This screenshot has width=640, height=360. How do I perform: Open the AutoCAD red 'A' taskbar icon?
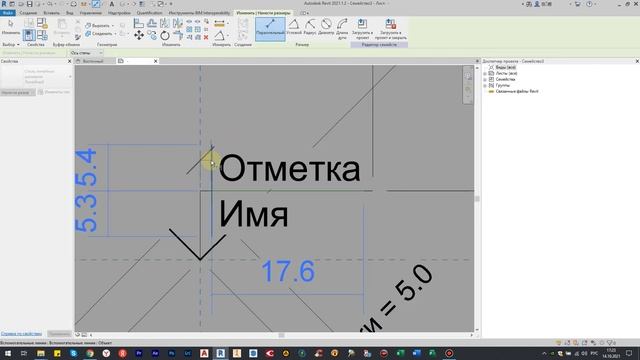coord(204,353)
